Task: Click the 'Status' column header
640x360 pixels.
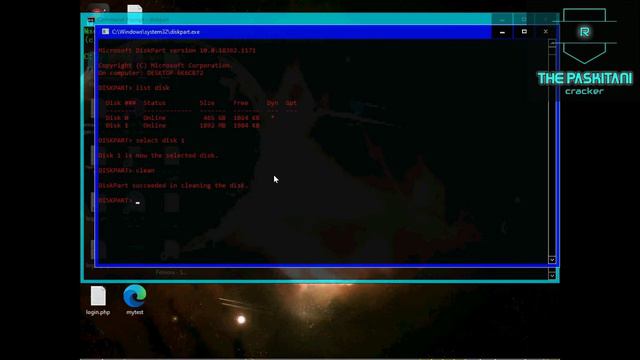Action: (x=154, y=103)
